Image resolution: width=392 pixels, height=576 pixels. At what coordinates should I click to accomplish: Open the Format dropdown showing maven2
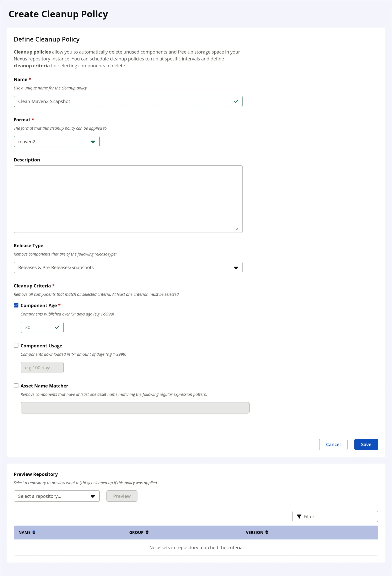57,141
